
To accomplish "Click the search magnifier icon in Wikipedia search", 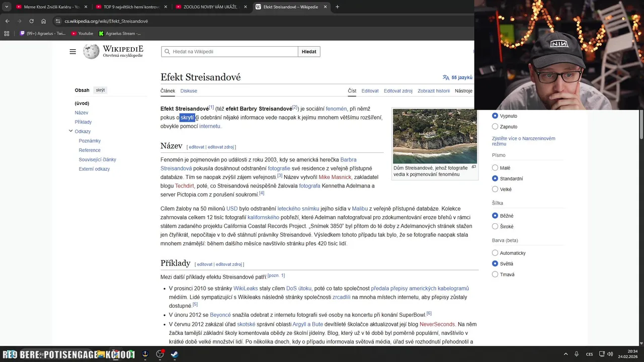I will pos(167,52).
